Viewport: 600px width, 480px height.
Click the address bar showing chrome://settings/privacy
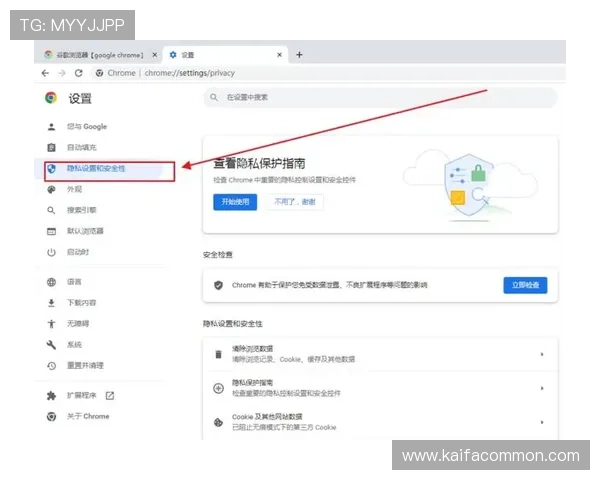tap(329, 73)
